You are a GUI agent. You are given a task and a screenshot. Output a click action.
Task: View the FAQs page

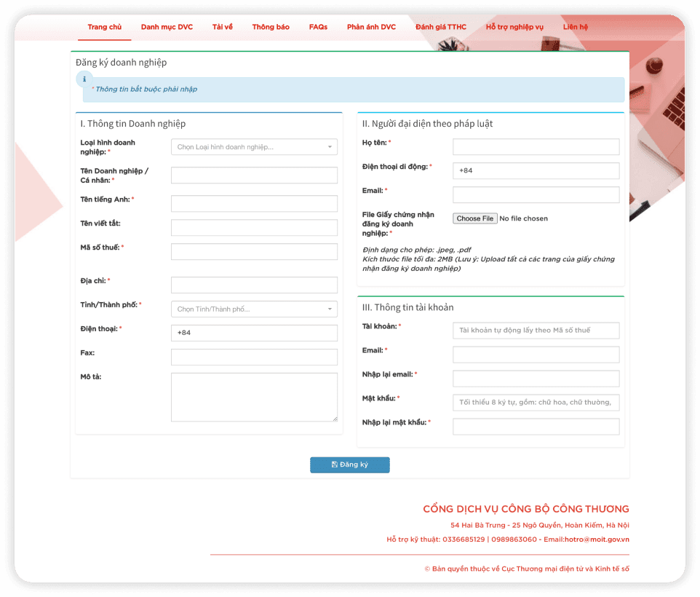coord(318,26)
